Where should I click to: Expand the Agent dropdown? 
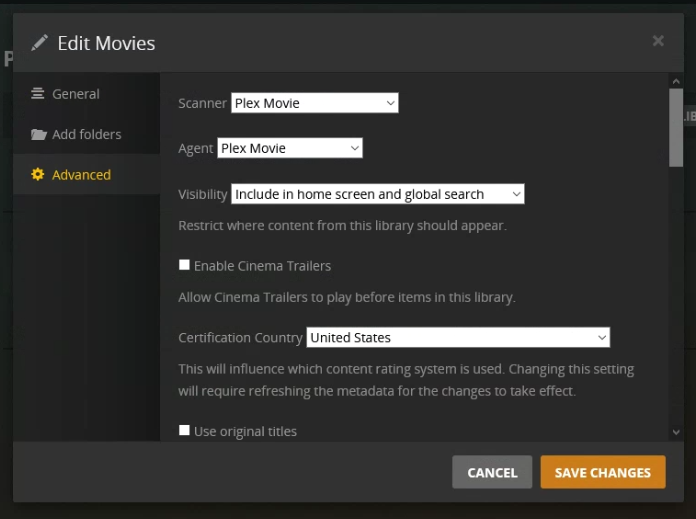coord(290,148)
